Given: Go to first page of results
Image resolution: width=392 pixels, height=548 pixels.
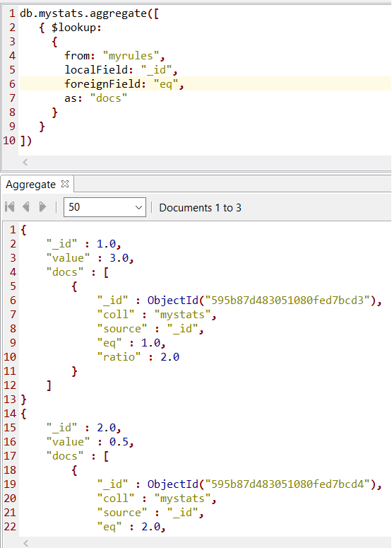Looking at the screenshot, I should pos(10,207).
